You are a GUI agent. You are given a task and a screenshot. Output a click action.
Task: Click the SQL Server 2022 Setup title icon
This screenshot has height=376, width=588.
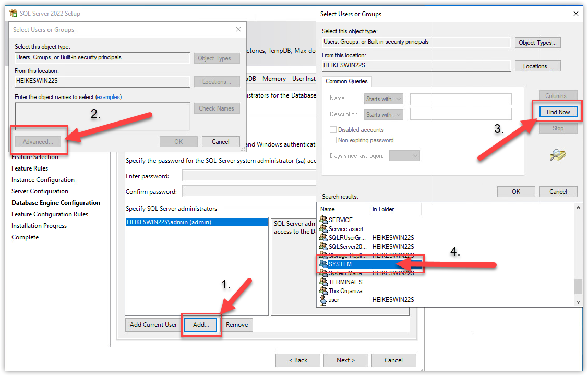[14, 14]
